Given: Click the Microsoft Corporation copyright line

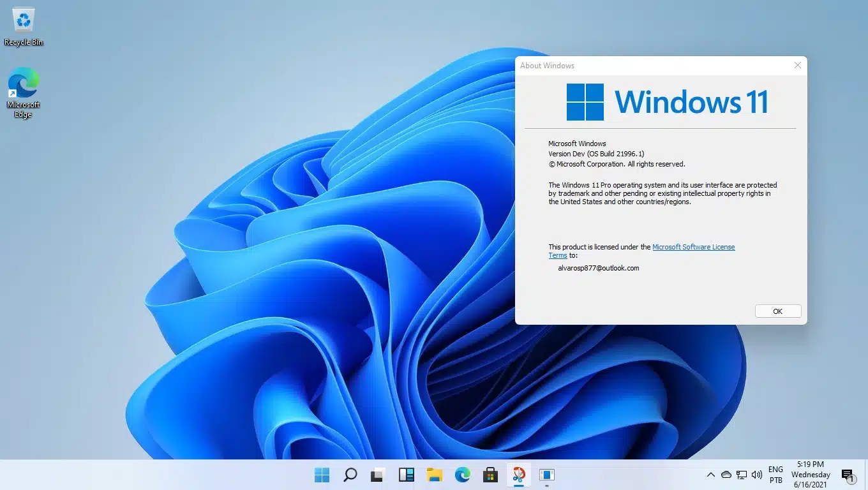Looking at the screenshot, I should coord(617,164).
